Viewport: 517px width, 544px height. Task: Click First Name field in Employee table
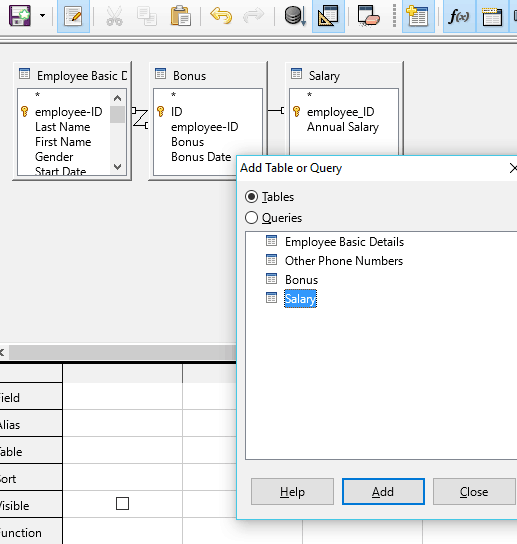pos(63,142)
